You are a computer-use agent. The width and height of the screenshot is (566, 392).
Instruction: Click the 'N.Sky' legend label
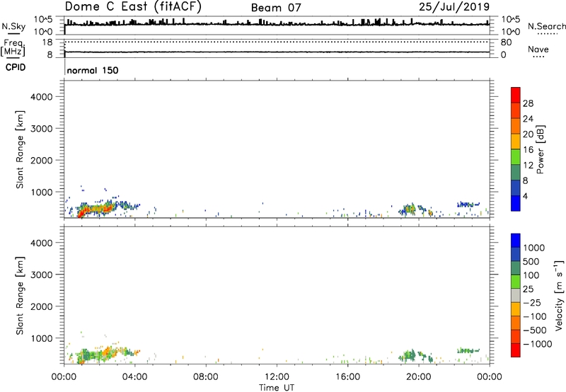click(13, 26)
